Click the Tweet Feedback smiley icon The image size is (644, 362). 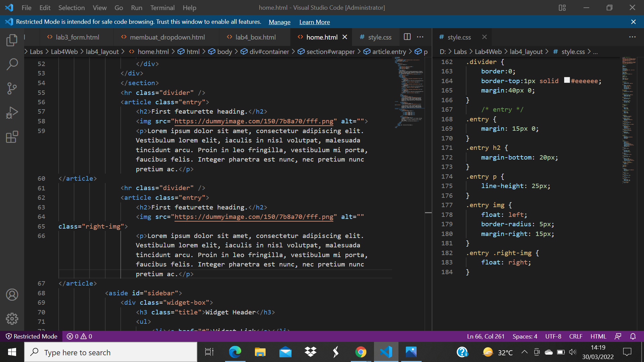[618, 336]
